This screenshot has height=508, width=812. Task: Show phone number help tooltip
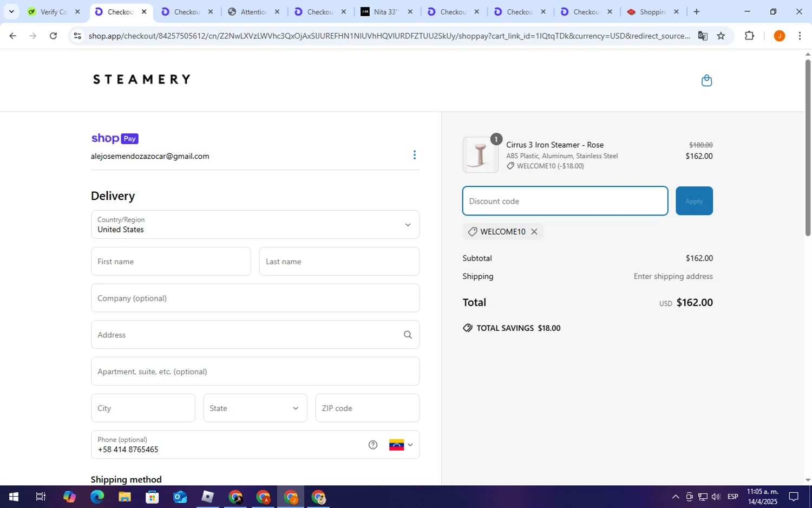(x=373, y=445)
